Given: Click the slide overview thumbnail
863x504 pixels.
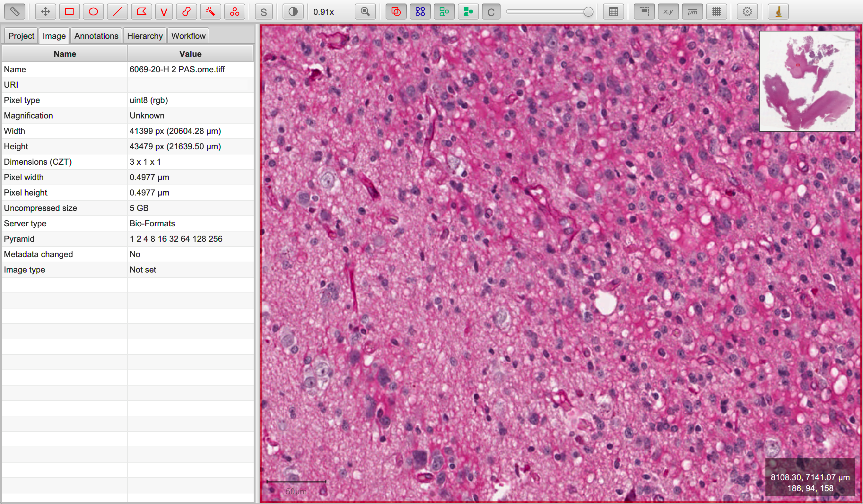Looking at the screenshot, I should (806, 81).
